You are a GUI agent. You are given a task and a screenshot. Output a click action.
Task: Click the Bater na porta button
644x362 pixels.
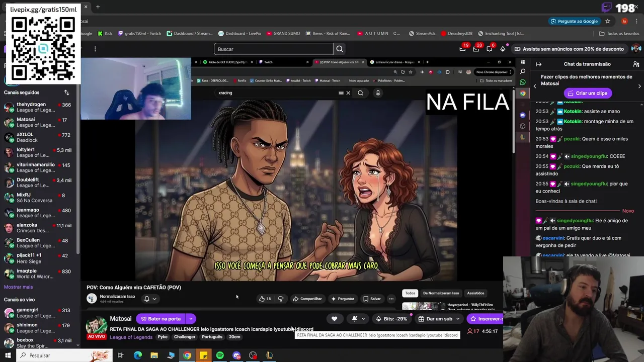tap(161, 319)
